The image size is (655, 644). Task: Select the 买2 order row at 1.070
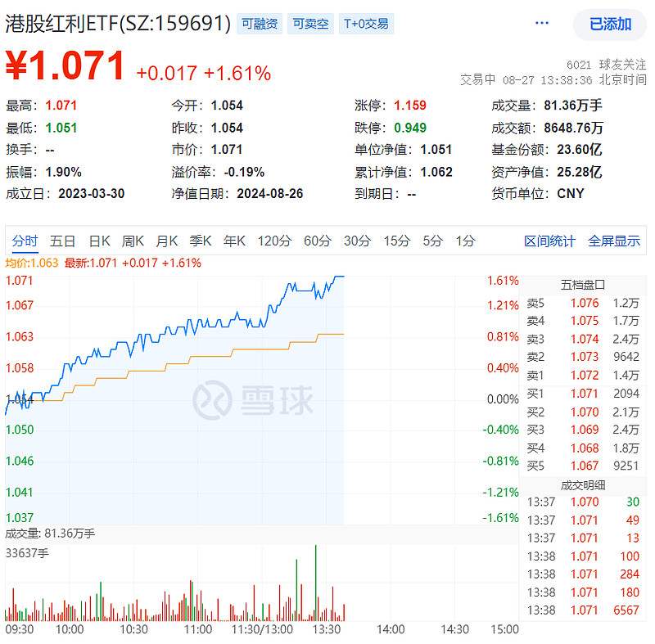[x=583, y=412]
